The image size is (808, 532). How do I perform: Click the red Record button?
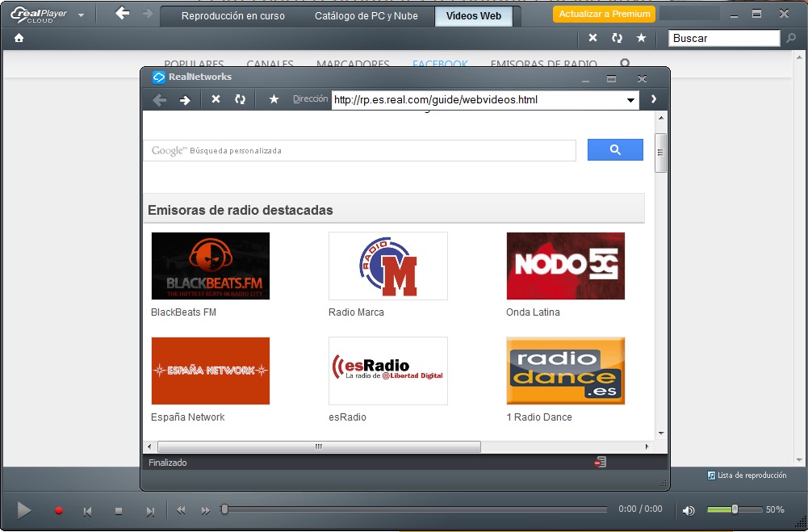tap(59, 510)
